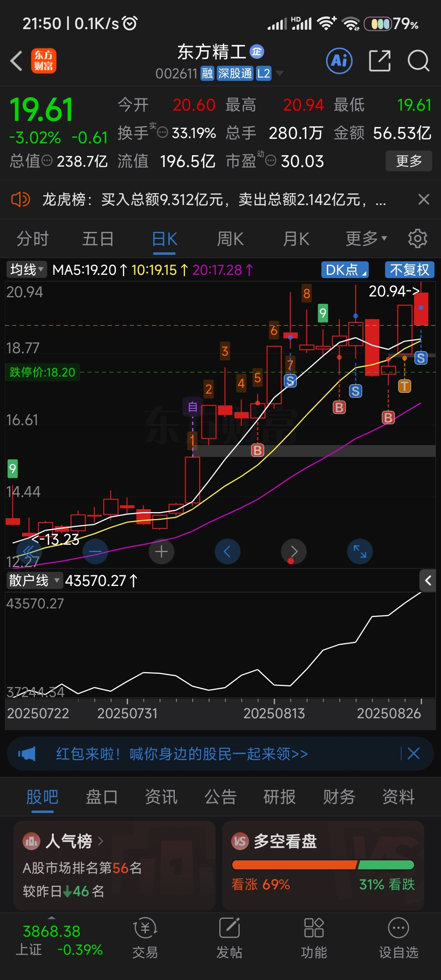Open 更多 chart period dropdown

[x=366, y=238]
